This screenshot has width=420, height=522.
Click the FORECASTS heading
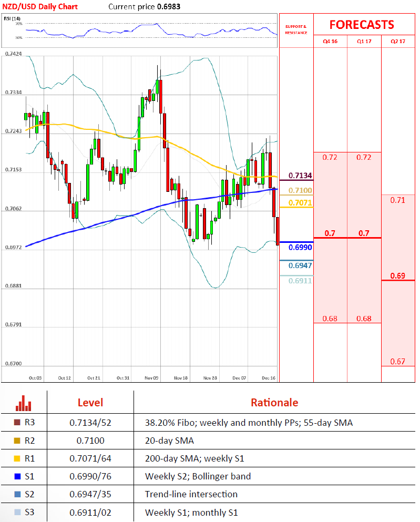coord(361,25)
